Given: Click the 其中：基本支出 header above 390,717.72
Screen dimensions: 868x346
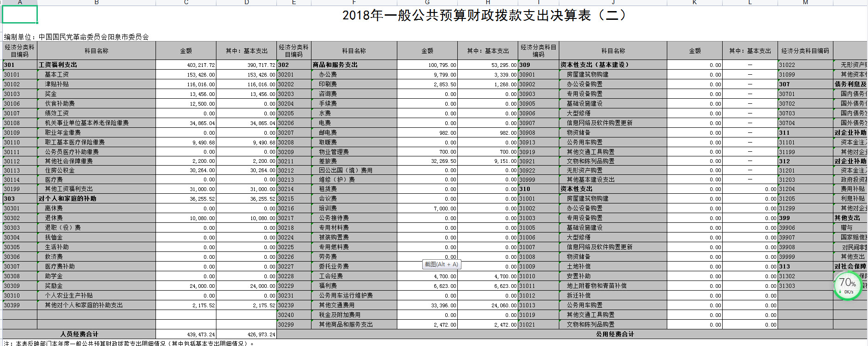Looking at the screenshot, I should 246,51.
